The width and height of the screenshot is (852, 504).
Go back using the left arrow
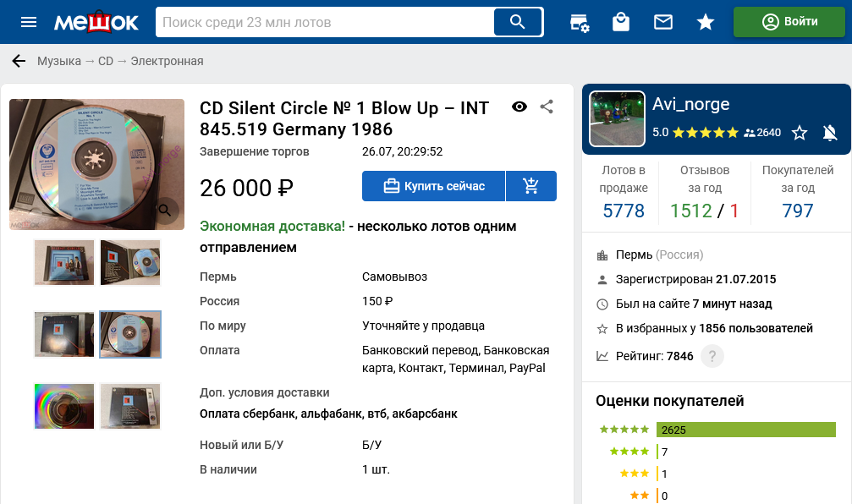tap(19, 61)
